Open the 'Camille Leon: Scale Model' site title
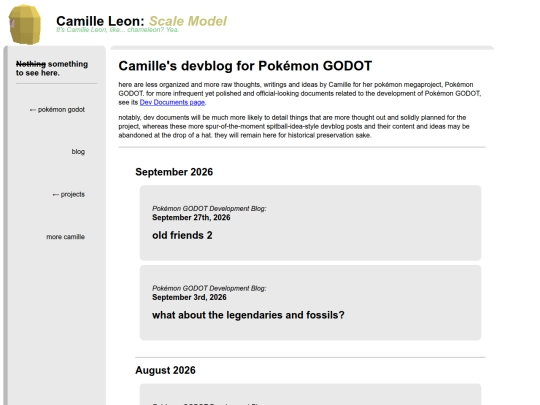 [141, 21]
